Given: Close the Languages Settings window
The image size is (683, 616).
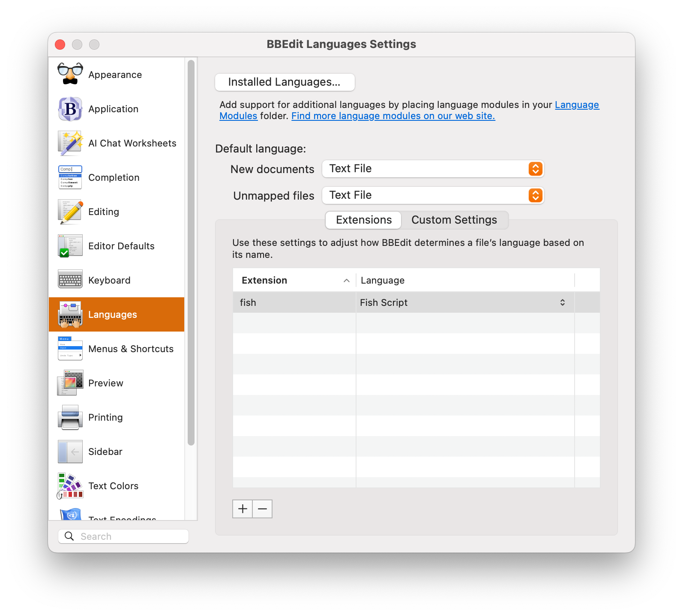Looking at the screenshot, I should click(60, 45).
